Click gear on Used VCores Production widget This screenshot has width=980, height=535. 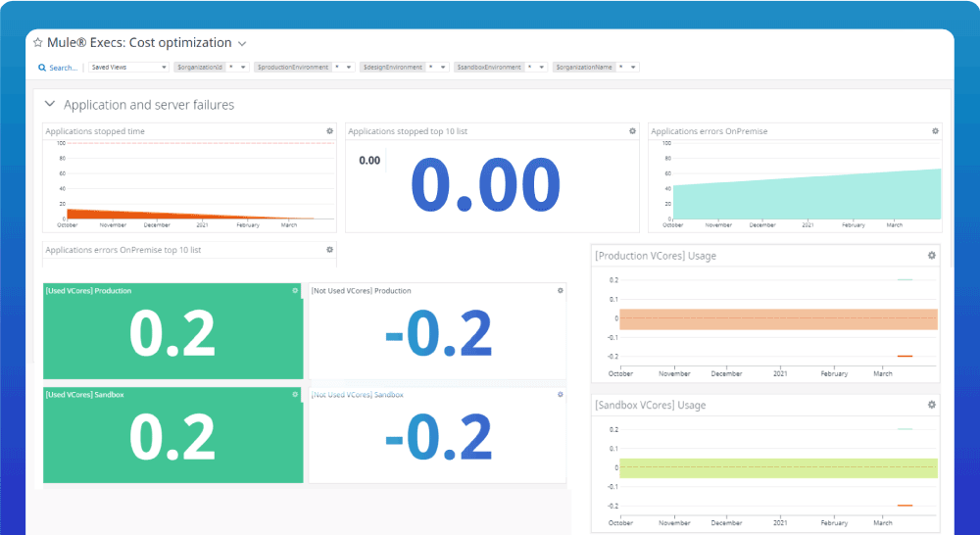295,291
